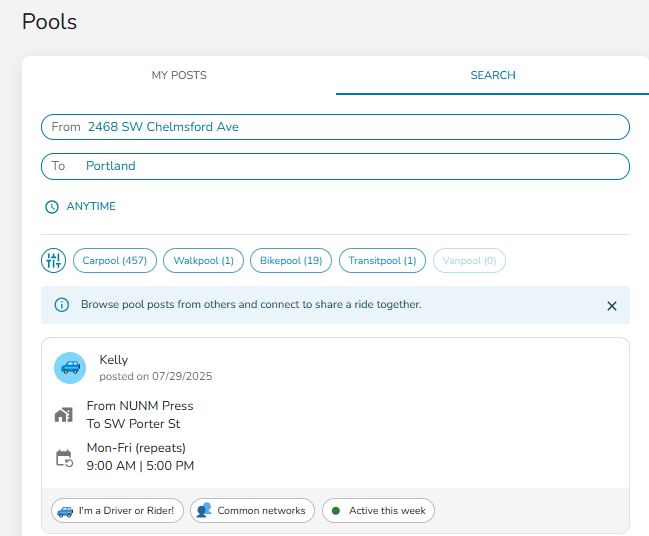Click the To SW Porter St text
649x536 pixels.
coord(133,424)
